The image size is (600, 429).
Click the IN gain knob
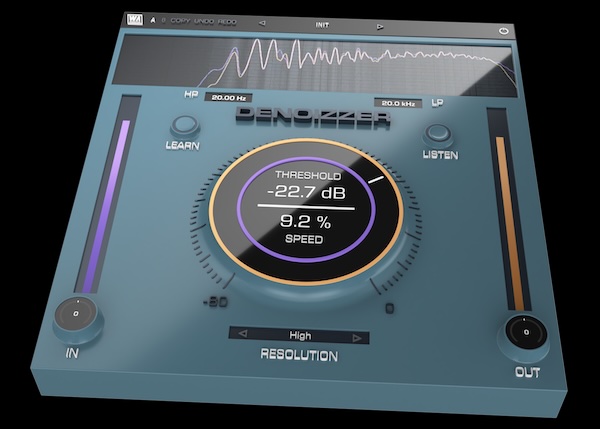coord(77,316)
